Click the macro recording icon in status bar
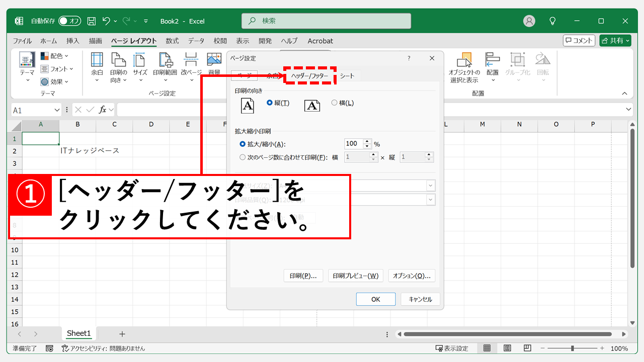The width and height of the screenshot is (644, 362). [49, 348]
